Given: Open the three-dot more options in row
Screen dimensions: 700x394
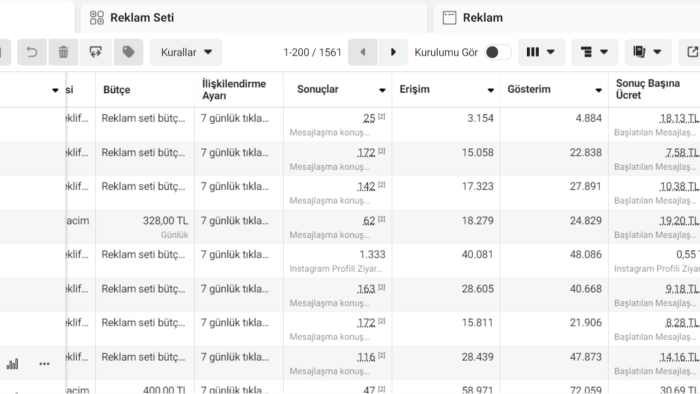Looking at the screenshot, I should (x=44, y=364).
